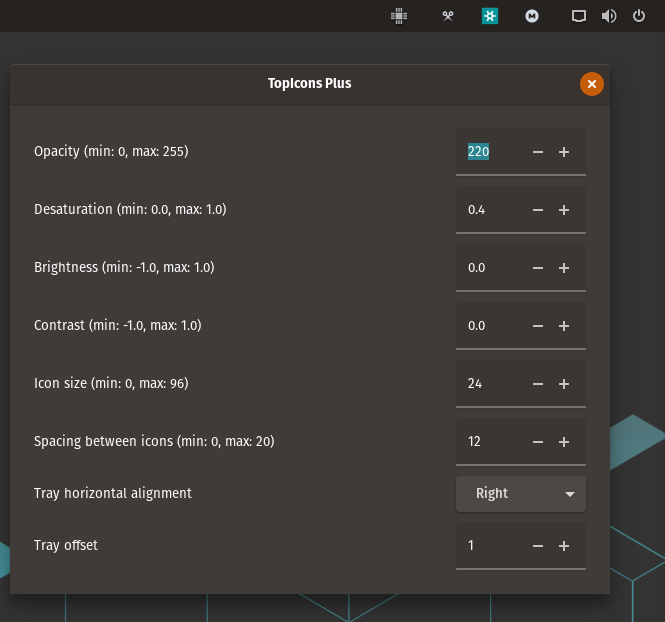Click the power icon in top bar
Image resolution: width=665 pixels, height=622 pixels.
[x=639, y=16]
